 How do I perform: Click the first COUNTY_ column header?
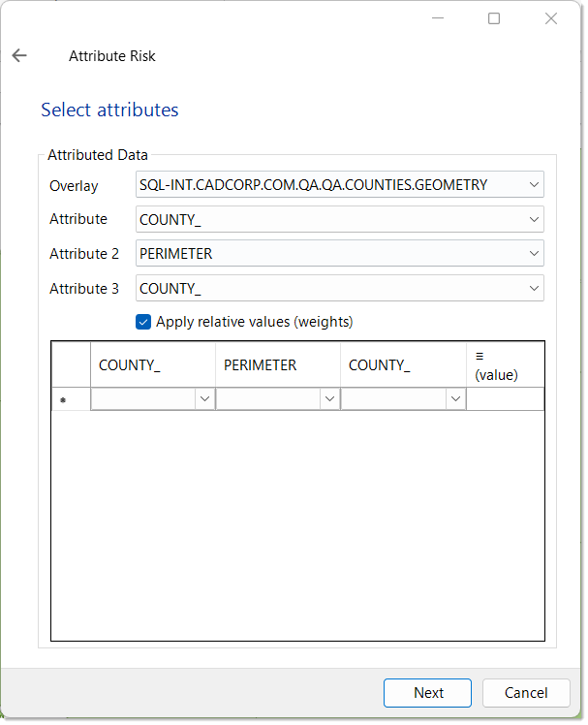pos(152,365)
